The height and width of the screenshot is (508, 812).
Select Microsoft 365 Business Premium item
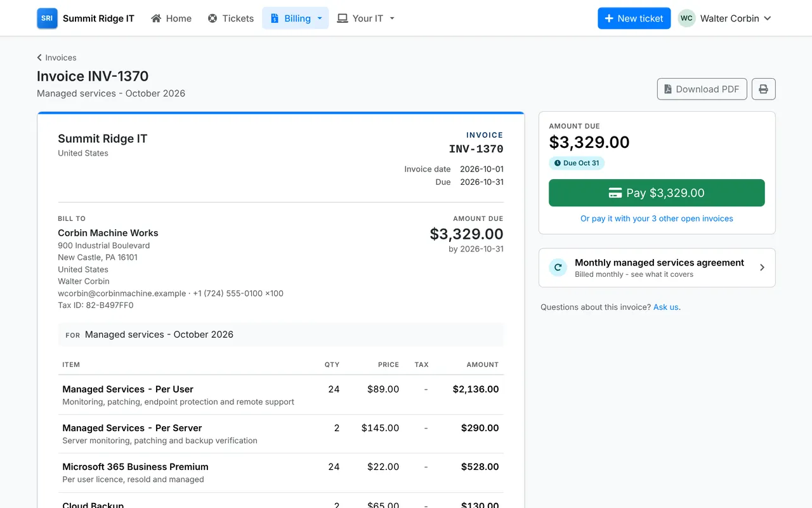(135, 467)
